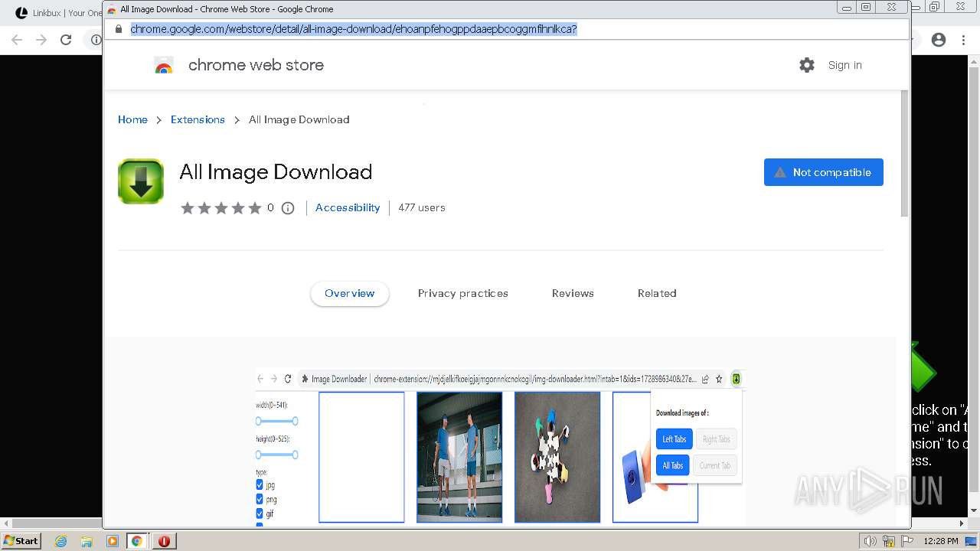Click the background window's forward arrow
The width and height of the screenshot is (980, 551).
click(x=41, y=40)
